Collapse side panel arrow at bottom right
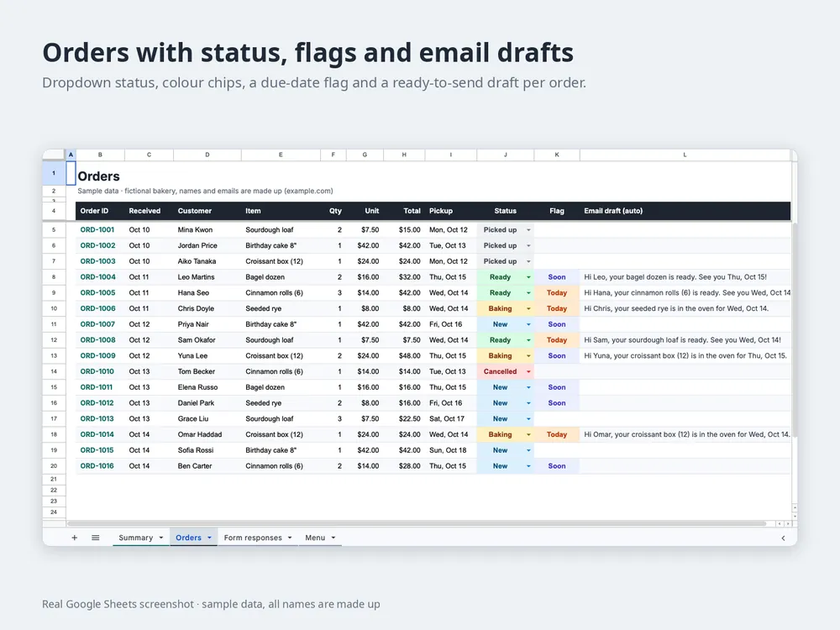Image resolution: width=840 pixels, height=630 pixels. click(x=783, y=538)
